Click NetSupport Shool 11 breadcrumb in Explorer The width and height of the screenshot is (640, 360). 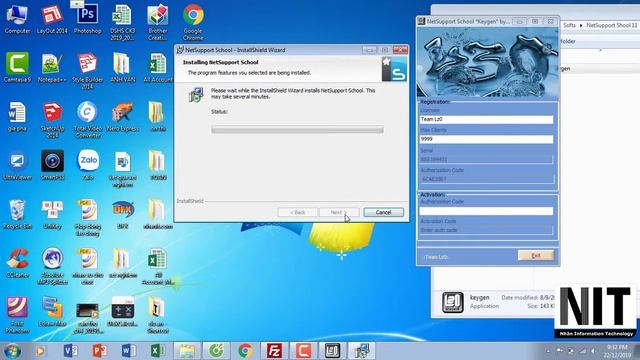(611, 25)
